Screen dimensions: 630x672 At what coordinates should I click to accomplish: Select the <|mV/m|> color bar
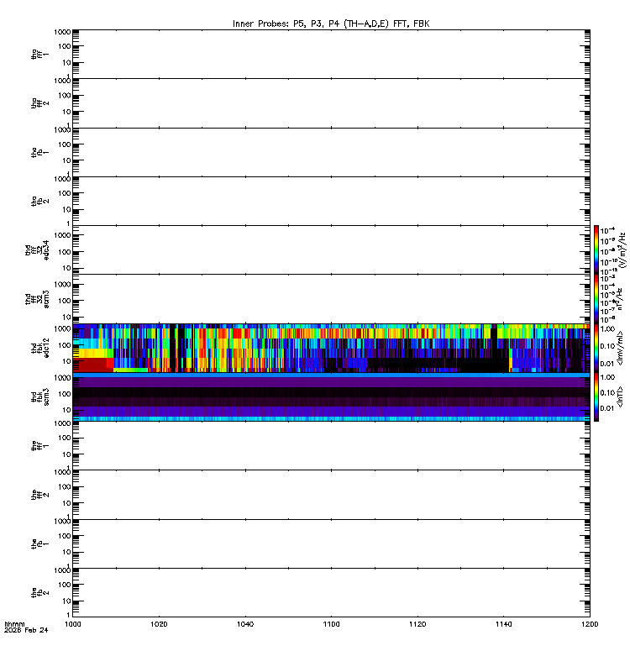(596, 348)
